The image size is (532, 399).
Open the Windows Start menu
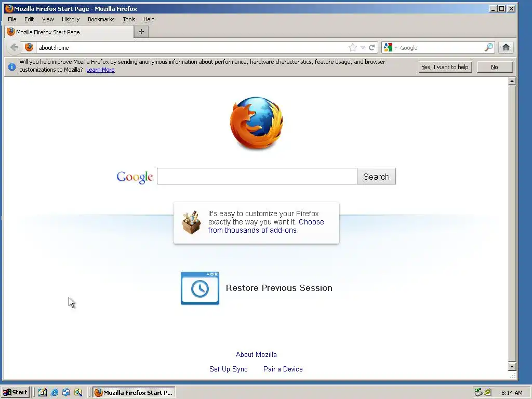pos(15,393)
